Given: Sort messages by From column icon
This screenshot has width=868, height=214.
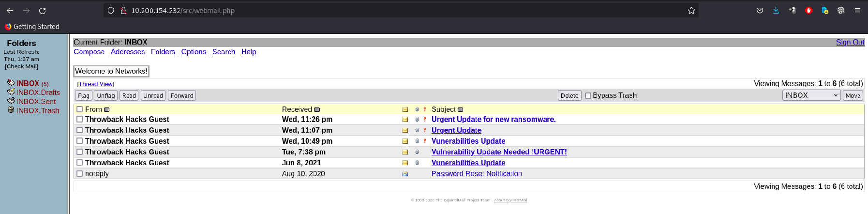Looking at the screenshot, I should tap(107, 110).
